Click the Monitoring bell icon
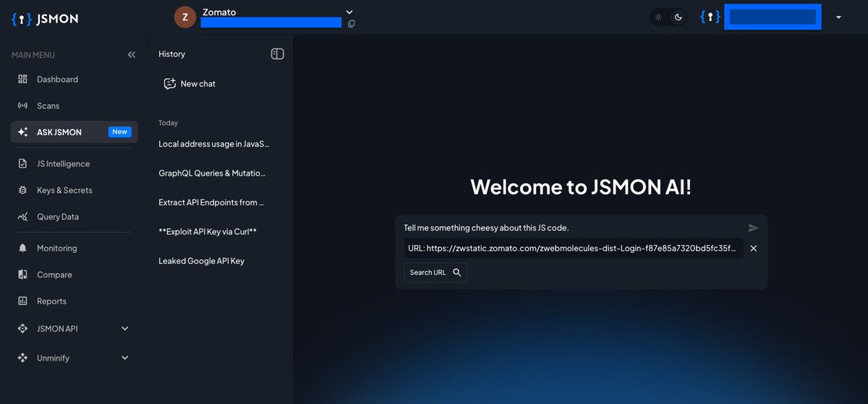The height and width of the screenshot is (404, 868). pyautogui.click(x=22, y=249)
